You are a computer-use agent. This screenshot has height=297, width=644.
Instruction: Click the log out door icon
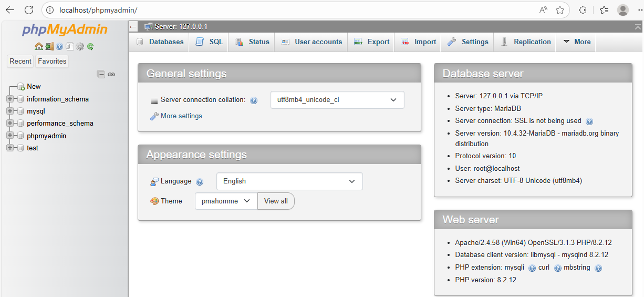[x=49, y=46]
